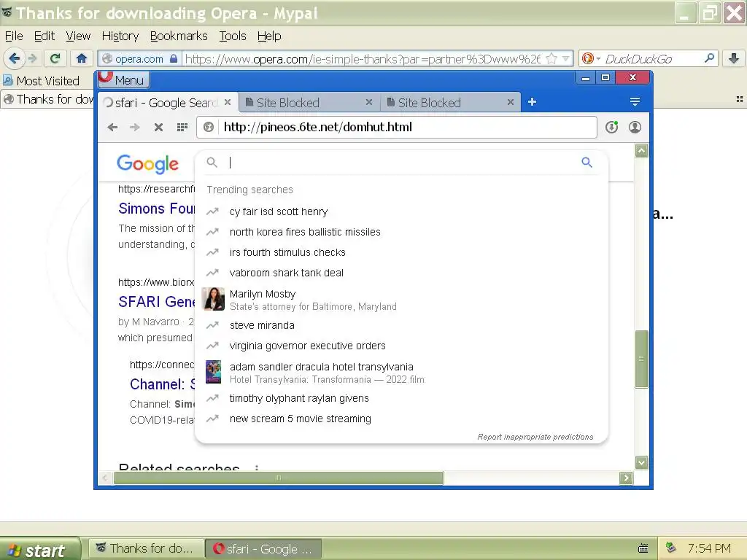747x560 pixels.
Task: Open the Most Visited bookmarks folder
Action: (41, 81)
